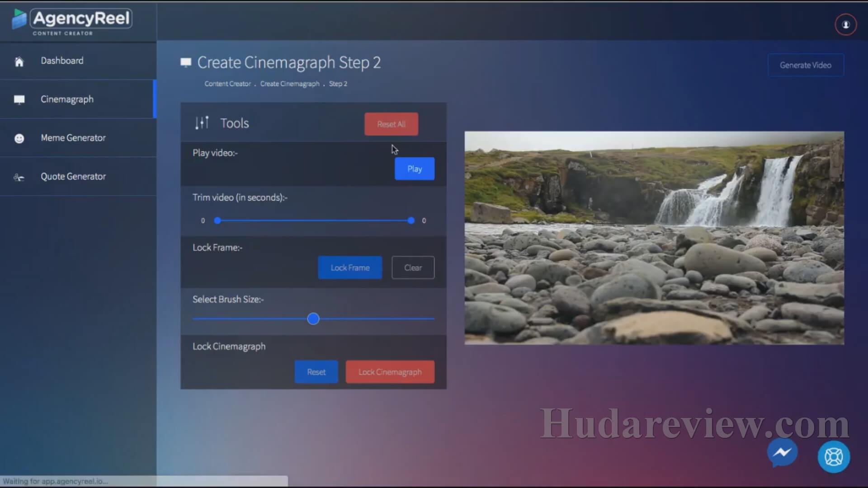Click the Create Cinemagraph breadcrumb link
868x488 pixels.
coord(289,84)
